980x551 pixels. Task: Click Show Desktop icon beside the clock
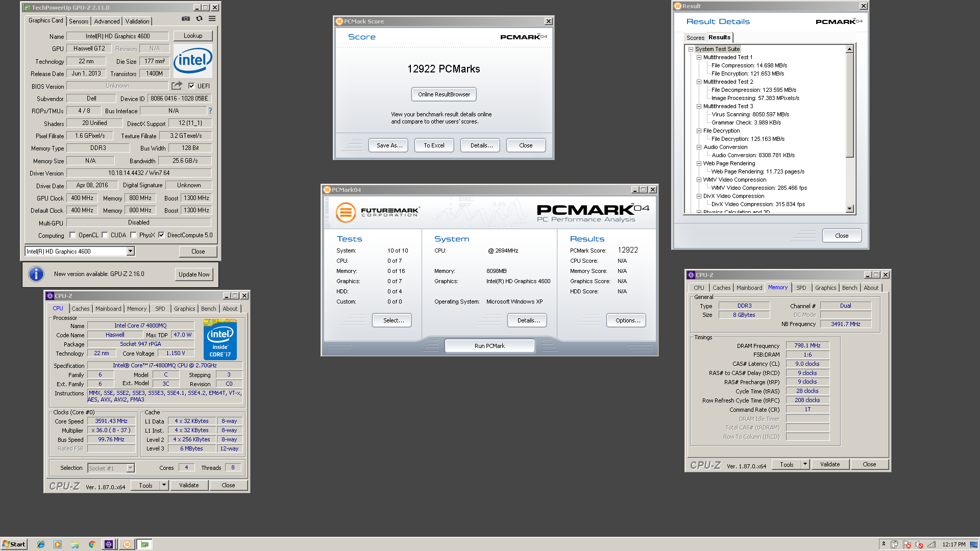point(974,544)
